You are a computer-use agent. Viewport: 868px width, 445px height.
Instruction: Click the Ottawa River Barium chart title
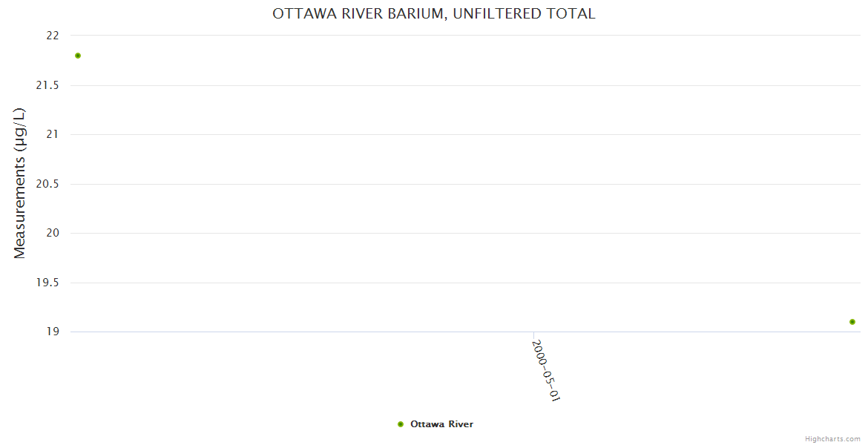pyautogui.click(x=433, y=14)
